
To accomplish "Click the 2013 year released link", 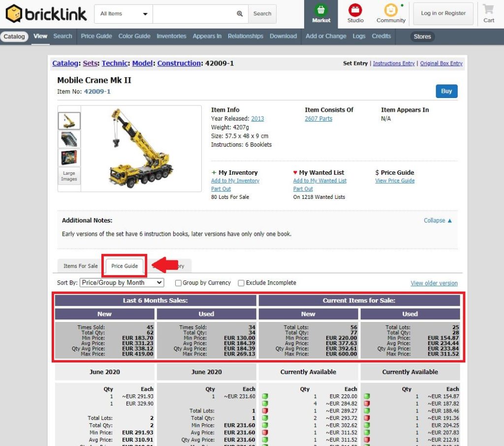I will click(257, 119).
